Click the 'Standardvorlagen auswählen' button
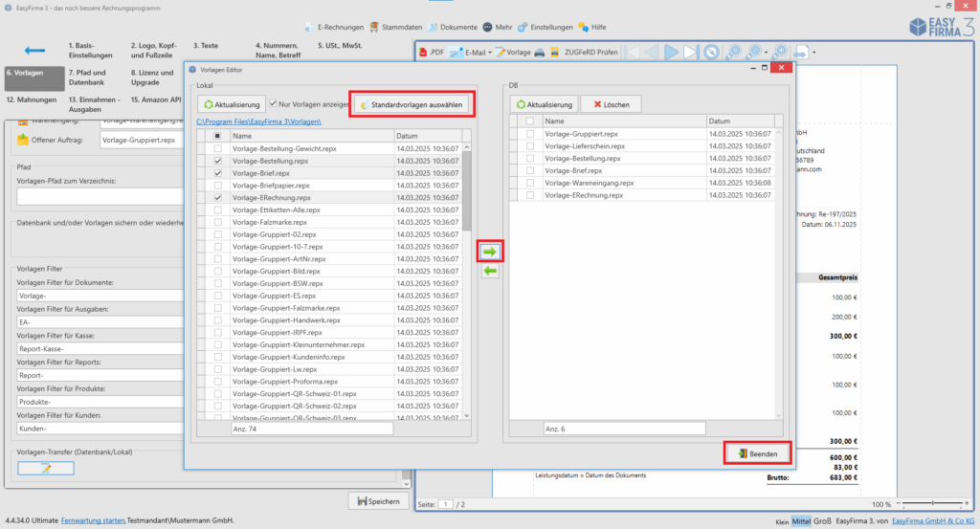 point(412,103)
